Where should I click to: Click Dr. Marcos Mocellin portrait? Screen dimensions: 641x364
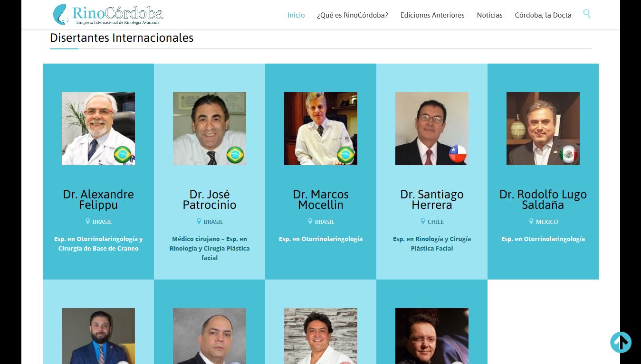[x=321, y=129]
